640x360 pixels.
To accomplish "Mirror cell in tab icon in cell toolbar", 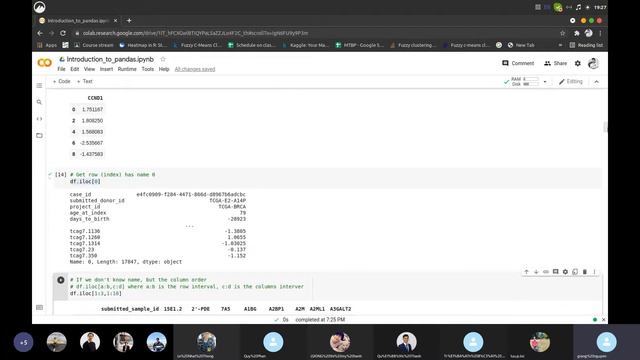I will tap(575, 272).
